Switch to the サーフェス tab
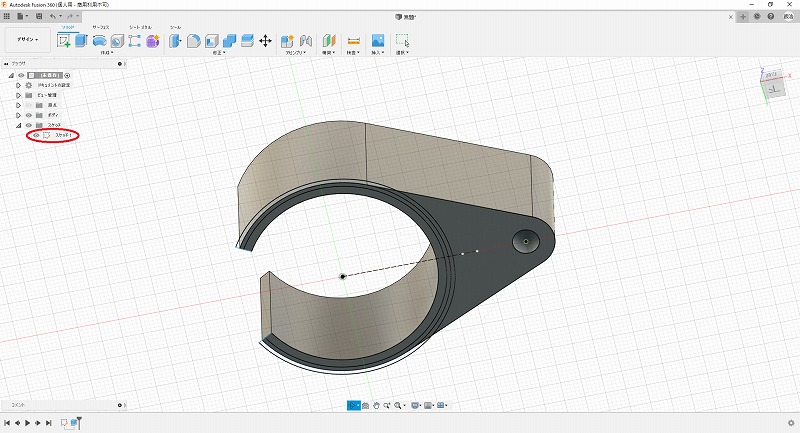Image resolution: width=800 pixels, height=433 pixels. coord(101,28)
